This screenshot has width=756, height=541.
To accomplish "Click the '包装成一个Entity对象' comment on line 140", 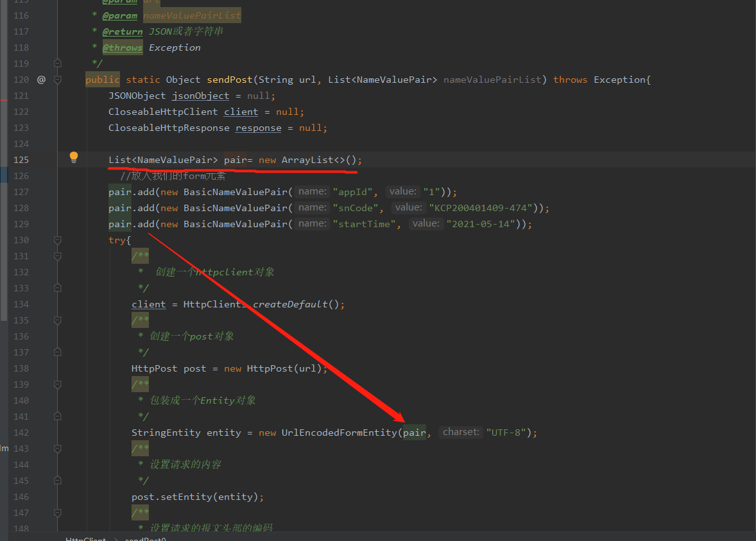I will click(203, 400).
